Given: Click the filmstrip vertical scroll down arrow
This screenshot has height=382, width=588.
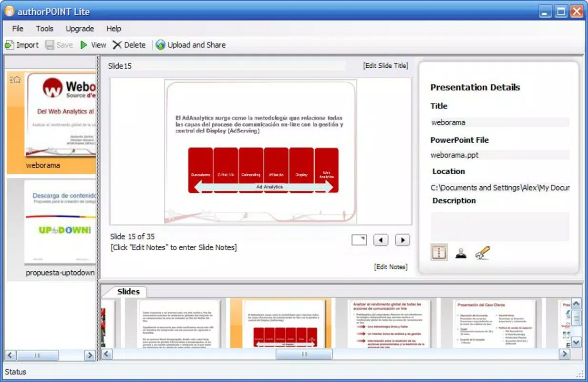Looking at the screenshot, I should (x=576, y=342).
